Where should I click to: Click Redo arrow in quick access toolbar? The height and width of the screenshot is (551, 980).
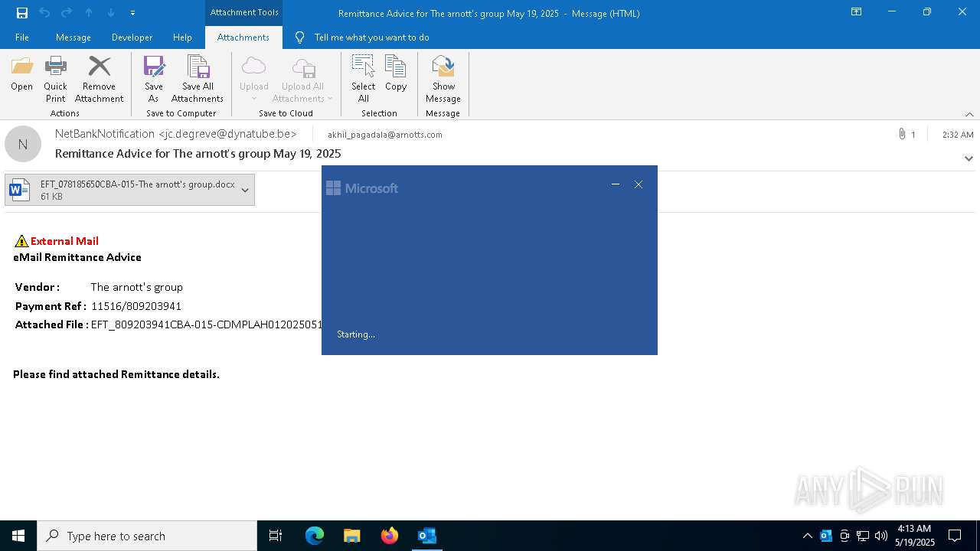pyautogui.click(x=67, y=13)
